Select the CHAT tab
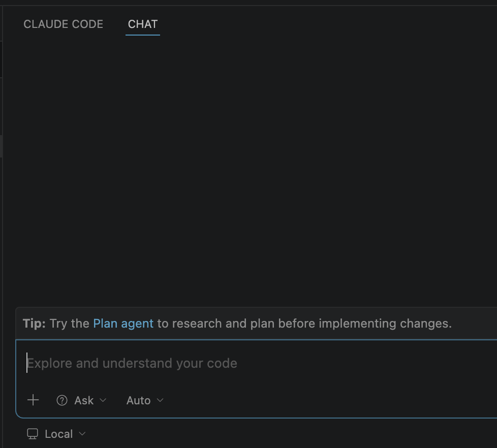497x448 pixels. [x=143, y=24]
